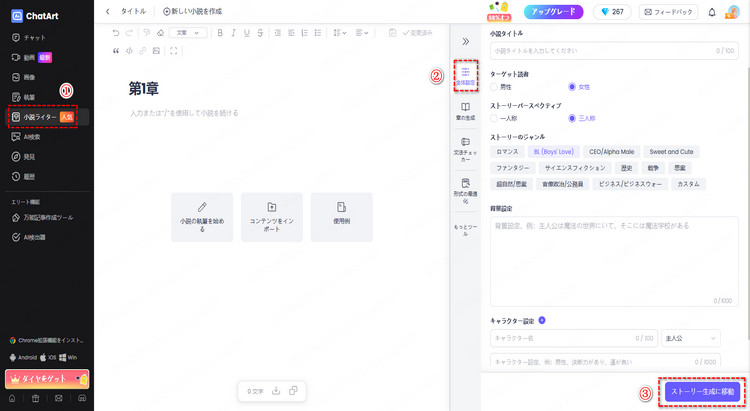The width and height of the screenshot is (750, 411).
Task: Switch to Chapter Generation (章の生成) tab
Action: (465, 111)
